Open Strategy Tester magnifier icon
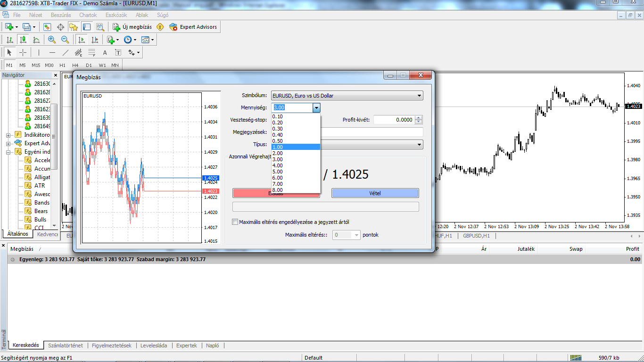Image resolution: width=644 pixels, height=362 pixels. [x=100, y=27]
